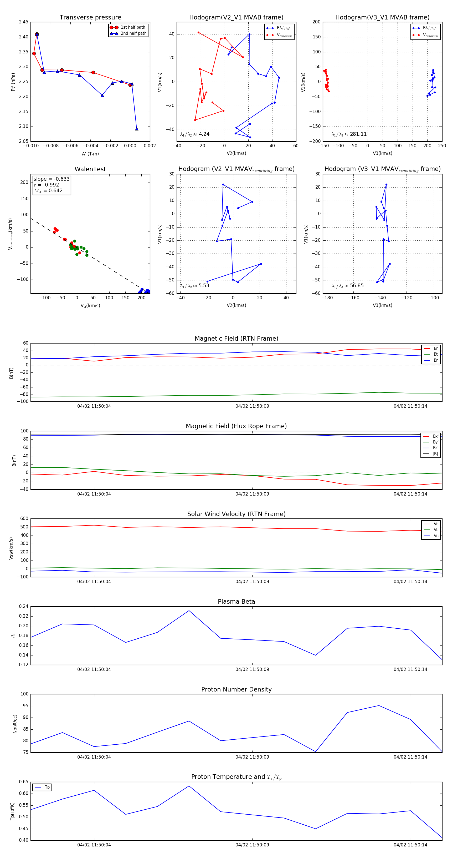Click the highest peak of the Plasma Beta curve
Viewport: 473px width, 868px height.
(189, 610)
